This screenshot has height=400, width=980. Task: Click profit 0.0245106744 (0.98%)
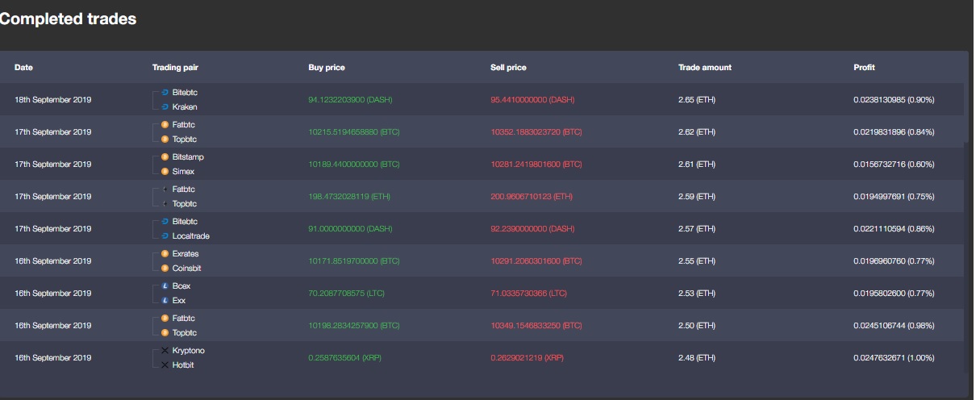pos(894,326)
